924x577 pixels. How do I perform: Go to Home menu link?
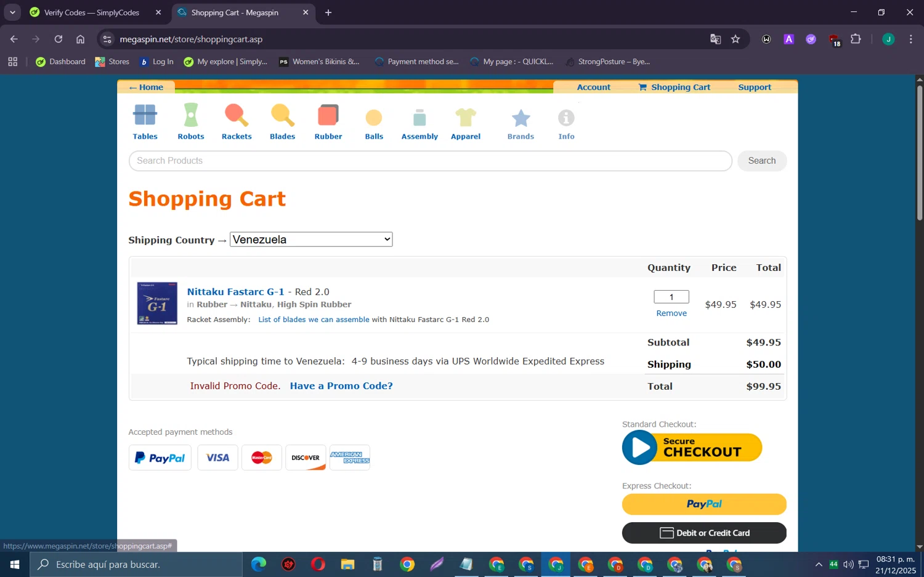coord(146,87)
